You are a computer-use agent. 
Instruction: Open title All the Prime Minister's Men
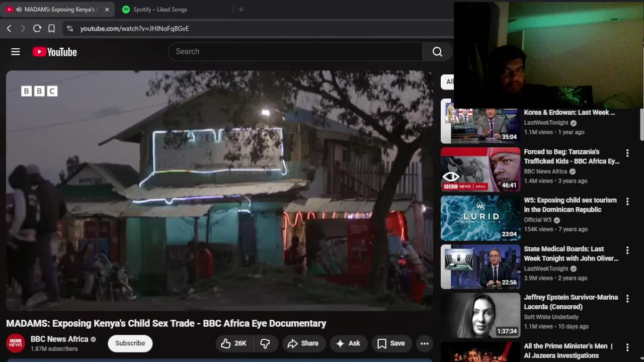[x=568, y=351]
